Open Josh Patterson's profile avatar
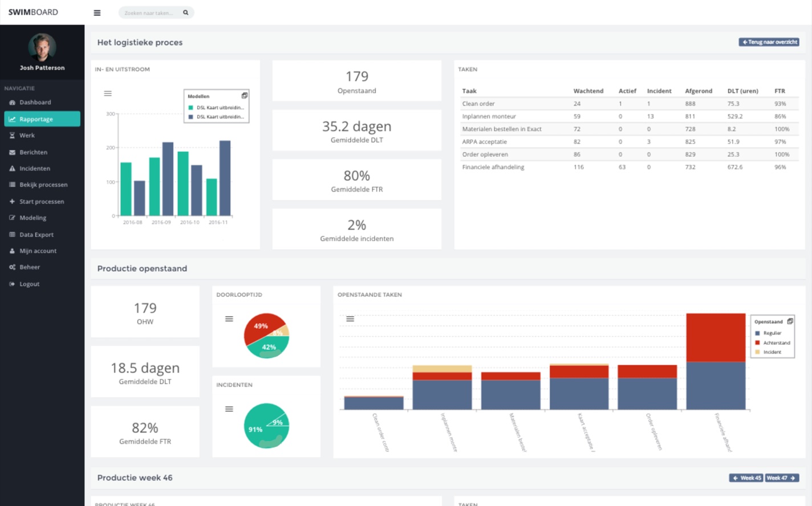This screenshot has height=506, width=812. tap(42, 47)
